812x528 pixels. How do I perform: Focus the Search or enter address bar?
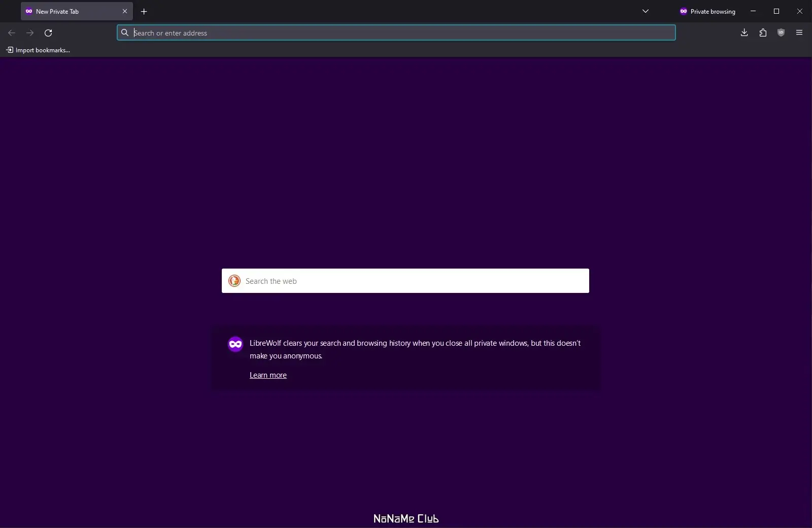tap(396, 33)
